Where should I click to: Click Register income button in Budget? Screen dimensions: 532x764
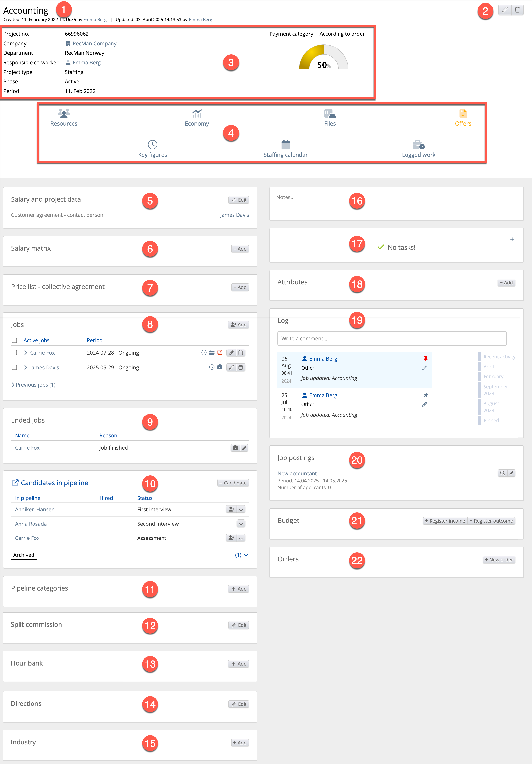(445, 521)
